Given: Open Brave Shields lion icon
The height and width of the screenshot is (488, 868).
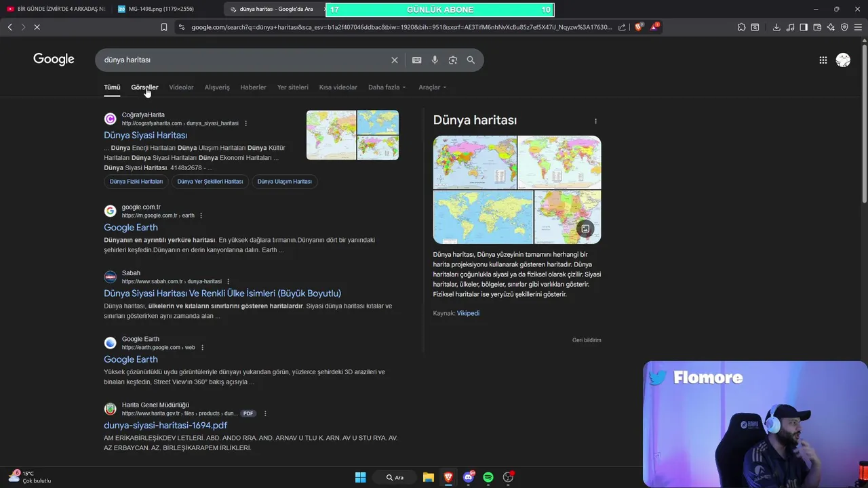Looking at the screenshot, I should (x=639, y=27).
